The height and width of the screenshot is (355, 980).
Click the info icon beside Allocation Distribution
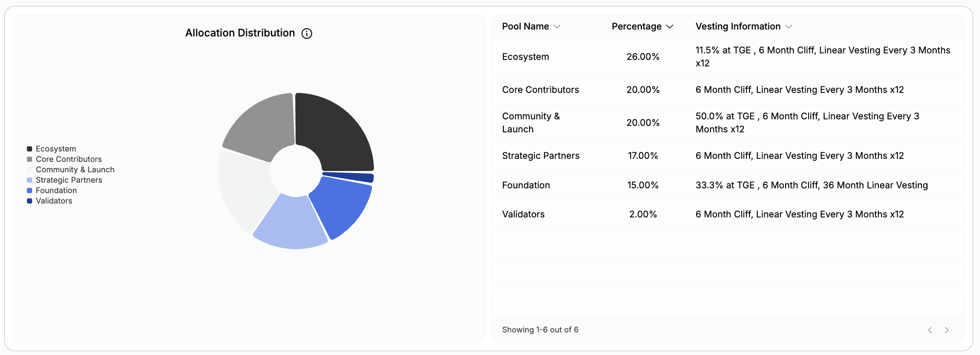tap(306, 33)
